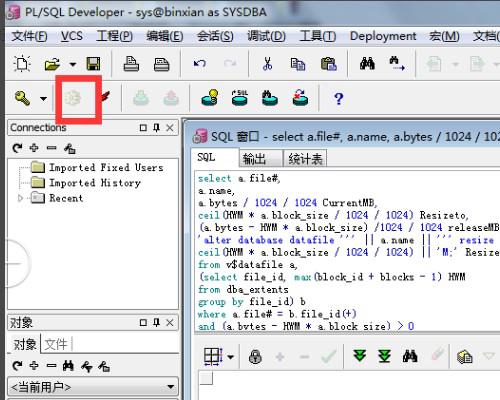
Task: Float the 对象 panel with square button
Action: point(143,322)
